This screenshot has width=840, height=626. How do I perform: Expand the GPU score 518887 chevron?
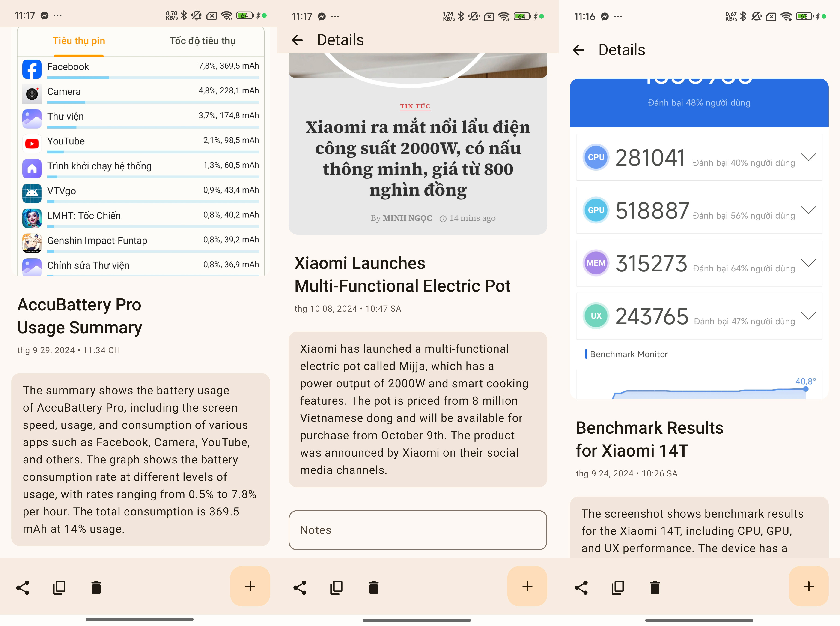(808, 210)
